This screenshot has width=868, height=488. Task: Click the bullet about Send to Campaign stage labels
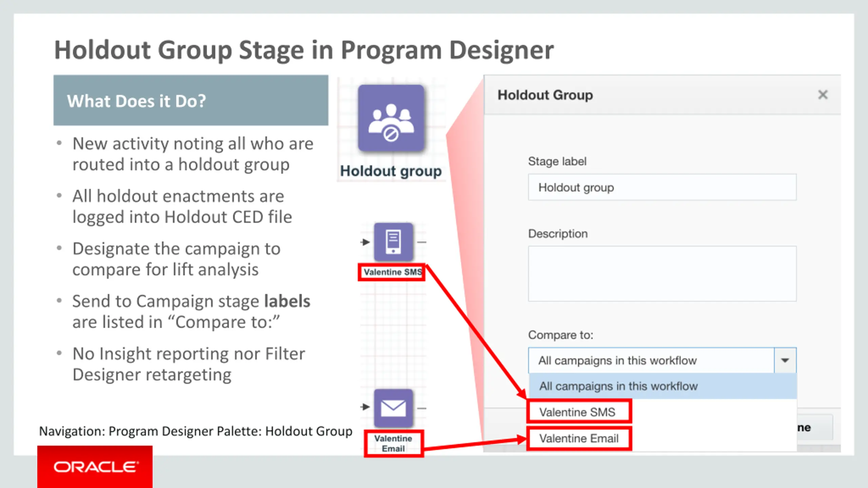click(191, 311)
